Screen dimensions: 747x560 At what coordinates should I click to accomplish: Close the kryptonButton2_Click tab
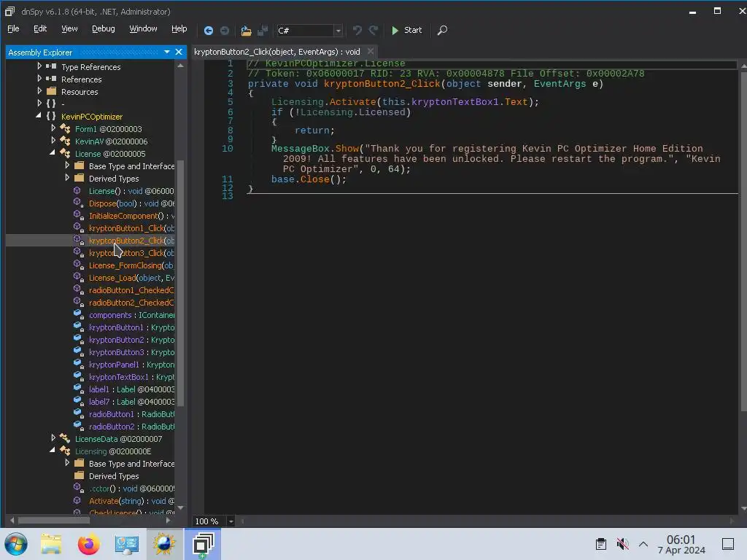coord(370,52)
